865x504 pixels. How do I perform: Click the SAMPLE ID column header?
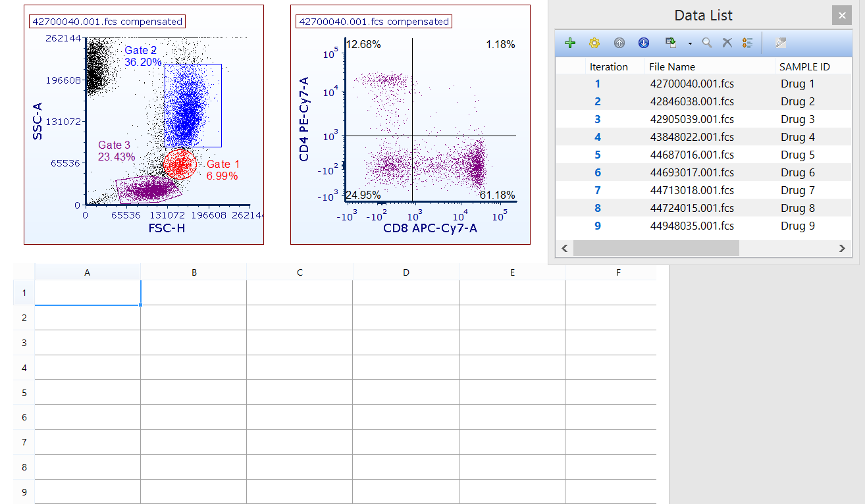tap(804, 66)
